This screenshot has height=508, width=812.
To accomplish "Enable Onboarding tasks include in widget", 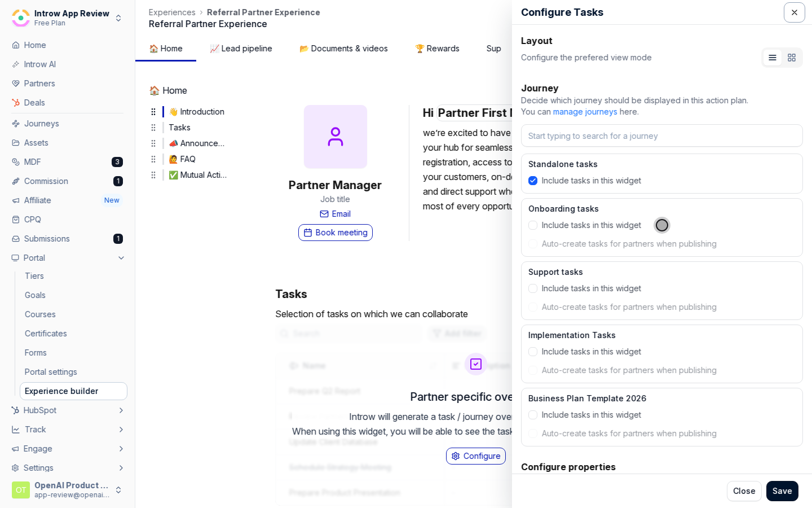I will point(533,225).
